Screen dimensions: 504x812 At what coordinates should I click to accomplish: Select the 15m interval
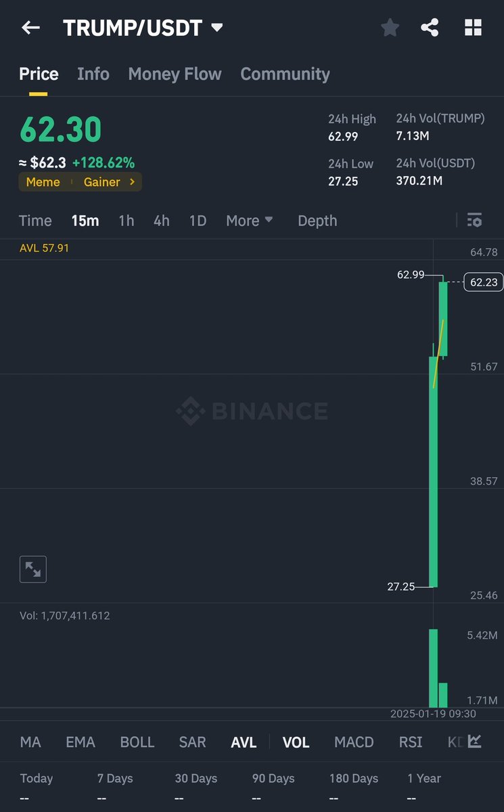(85, 221)
